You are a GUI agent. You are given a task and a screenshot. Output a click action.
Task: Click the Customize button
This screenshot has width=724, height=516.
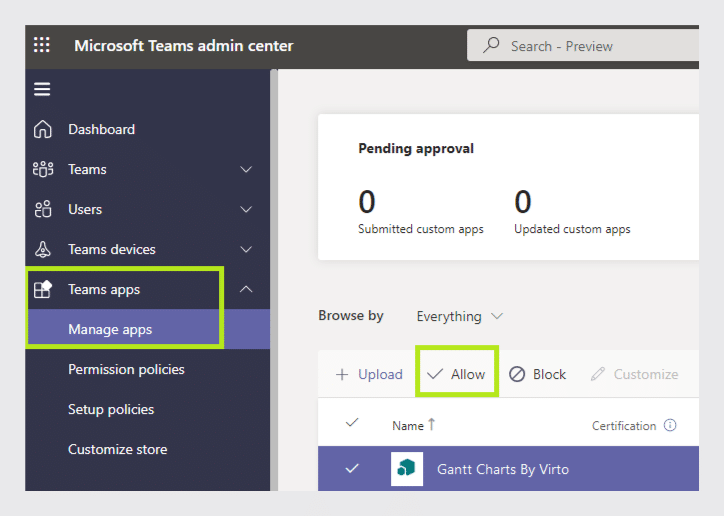pyautogui.click(x=634, y=374)
